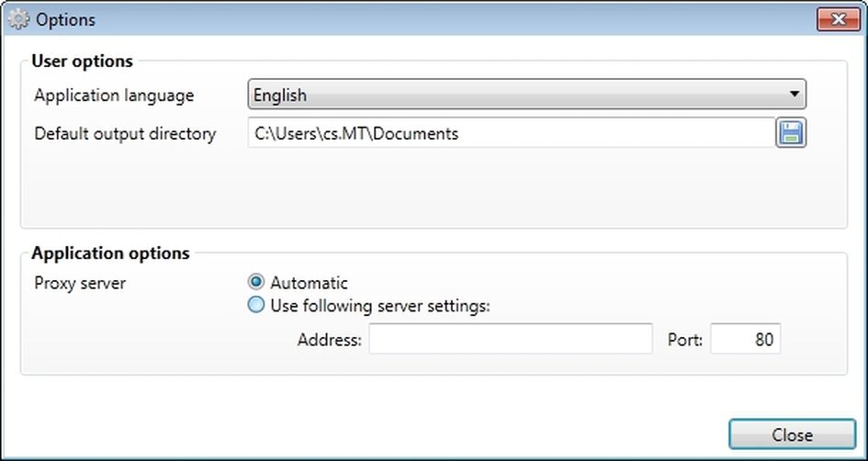Close the Options window with the X
The width and height of the screenshot is (868, 461).
837,19
